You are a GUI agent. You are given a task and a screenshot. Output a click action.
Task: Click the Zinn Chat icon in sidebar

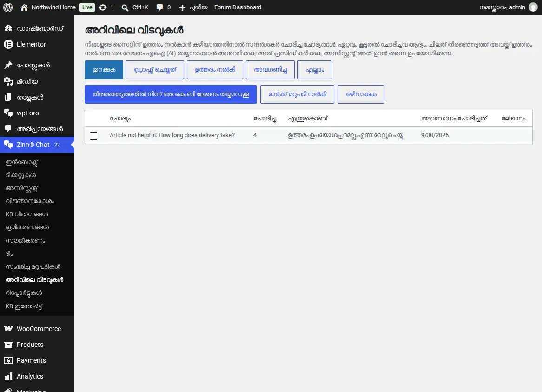click(x=8, y=145)
